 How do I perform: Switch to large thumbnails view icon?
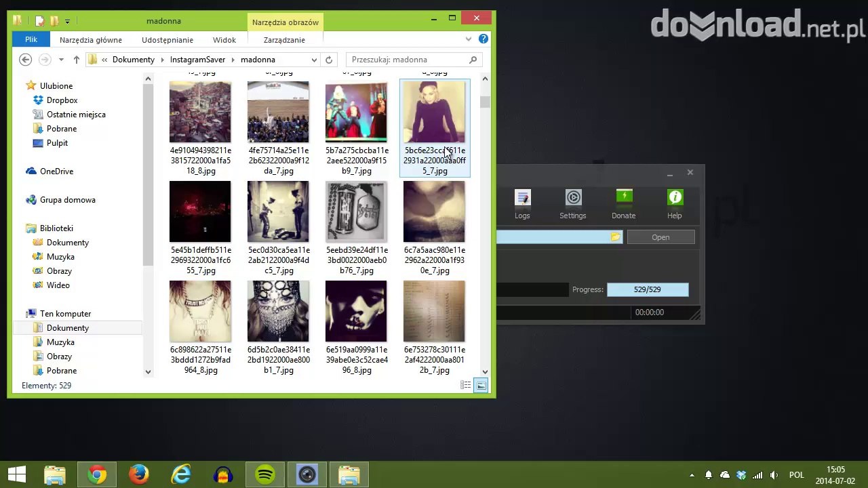click(x=481, y=385)
